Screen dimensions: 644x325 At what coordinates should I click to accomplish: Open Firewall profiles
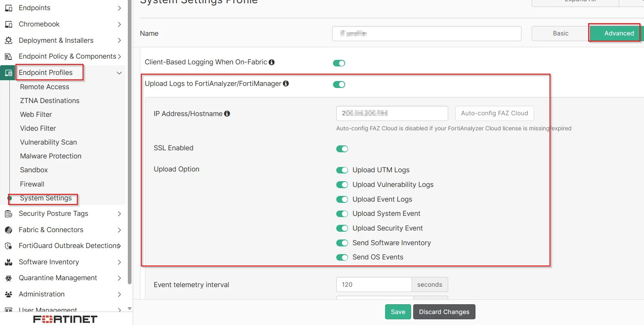click(x=32, y=184)
